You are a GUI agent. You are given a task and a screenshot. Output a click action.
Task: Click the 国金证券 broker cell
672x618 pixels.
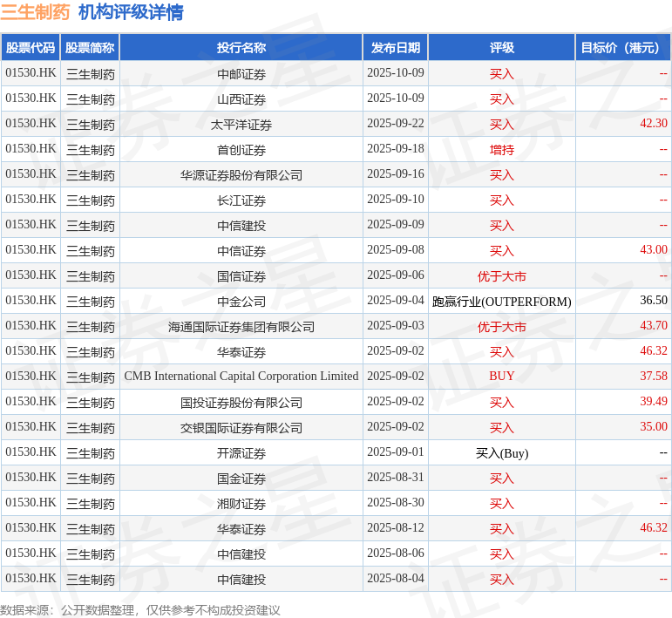pos(241,479)
